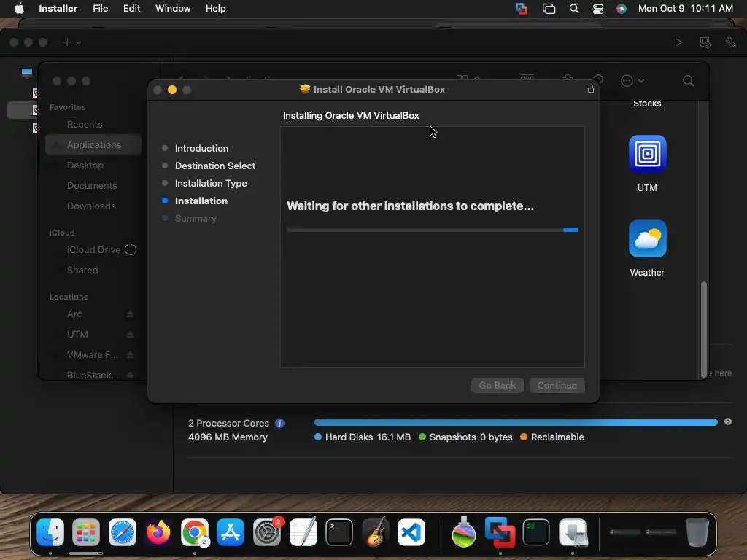Eject the VMware Fusion volume
The image size is (747, 560).
[x=130, y=355]
